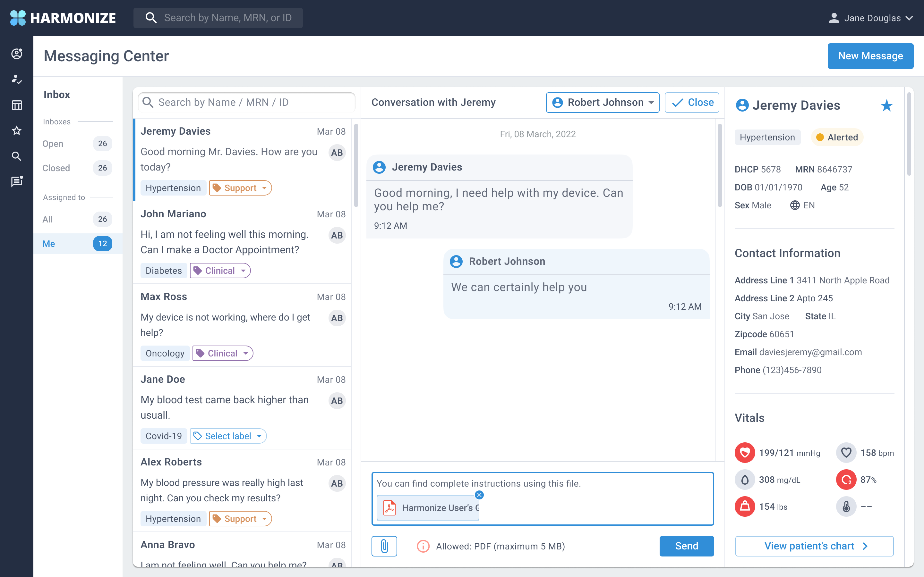Remove the attached PDF with the x icon

tap(479, 495)
